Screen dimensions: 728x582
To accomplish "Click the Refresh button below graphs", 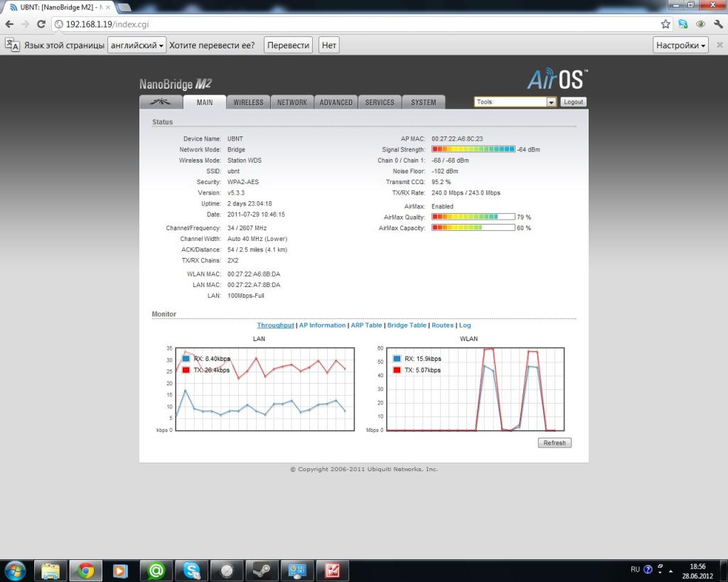I will 555,443.
